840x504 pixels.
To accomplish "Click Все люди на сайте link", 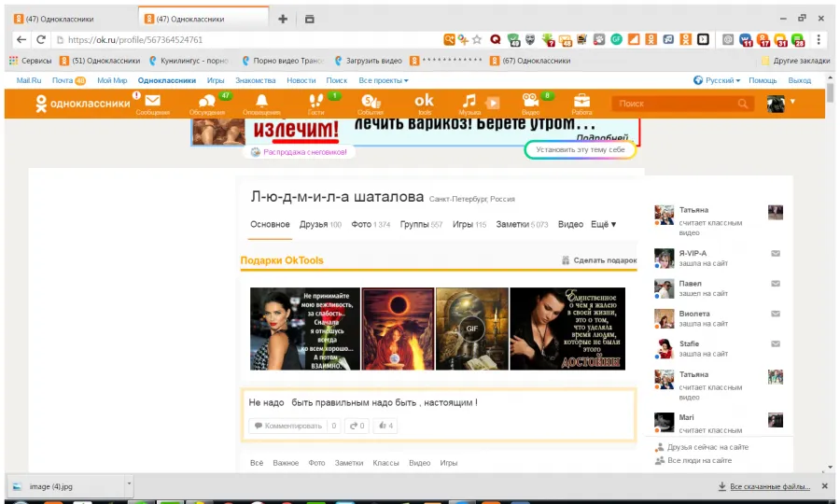I will click(699, 461).
